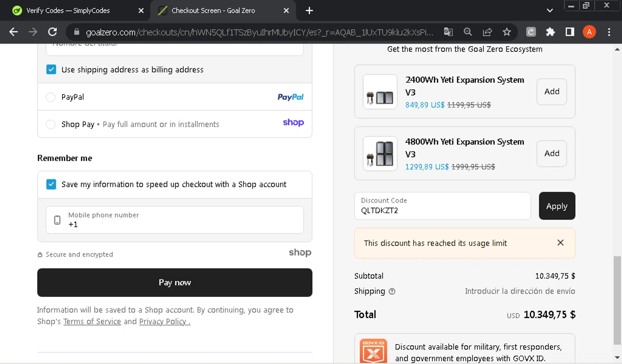The width and height of the screenshot is (622, 364).
Task: Uncheck Use shipping address as billing address
Action: (x=51, y=70)
